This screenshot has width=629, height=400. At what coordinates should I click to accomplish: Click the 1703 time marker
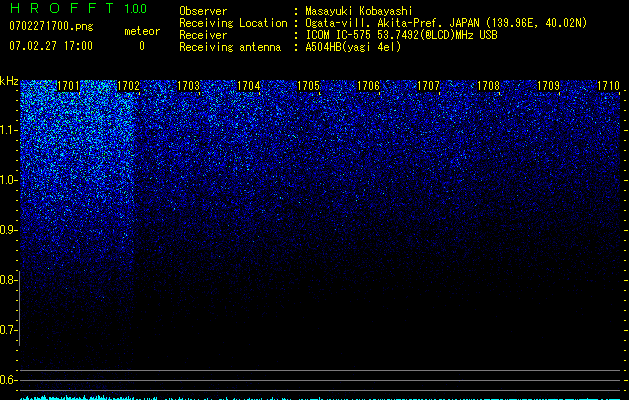pos(188,86)
